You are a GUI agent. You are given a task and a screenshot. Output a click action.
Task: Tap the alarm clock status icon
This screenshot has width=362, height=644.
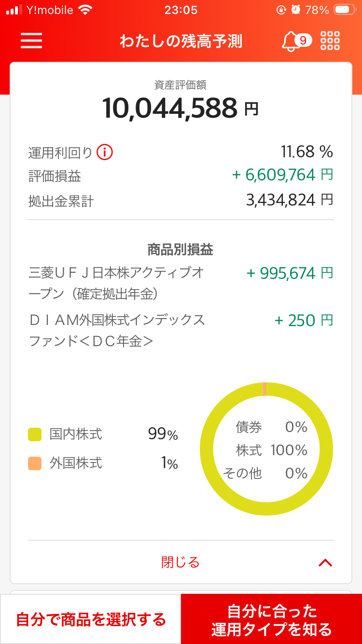tap(296, 10)
